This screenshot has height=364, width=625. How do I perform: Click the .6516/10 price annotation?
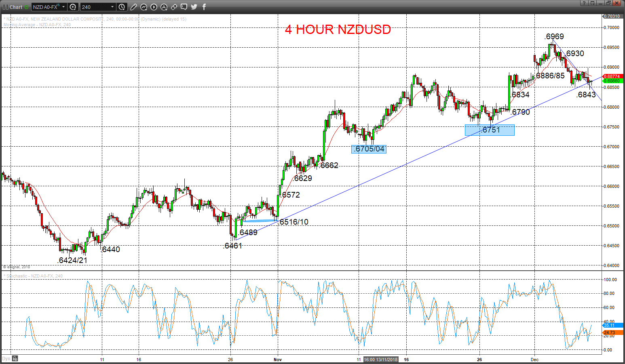click(293, 222)
